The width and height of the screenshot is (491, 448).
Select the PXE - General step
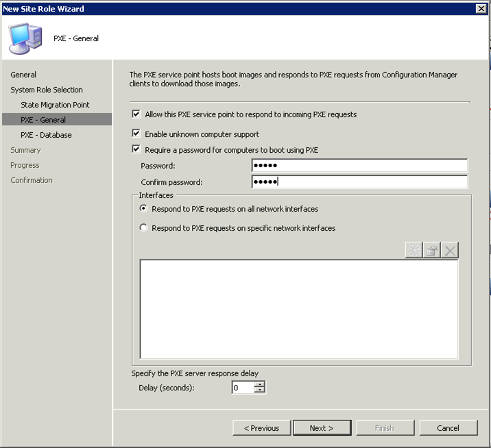coord(57,119)
